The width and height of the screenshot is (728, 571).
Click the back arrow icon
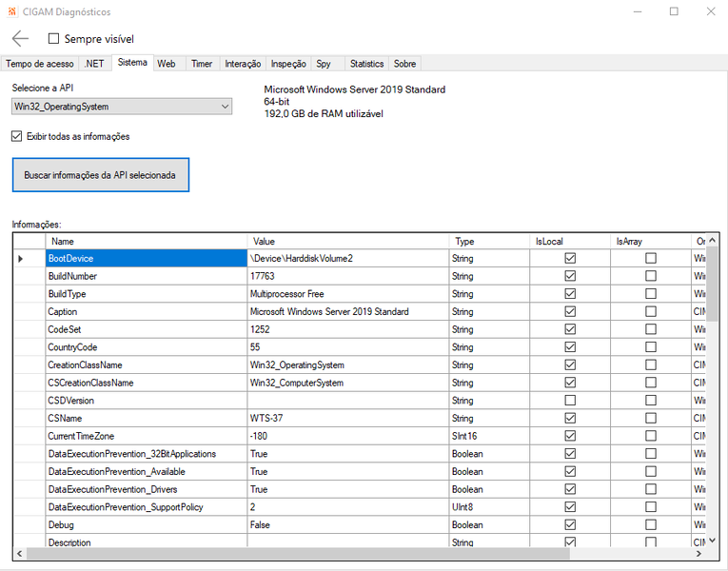[20, 38]
